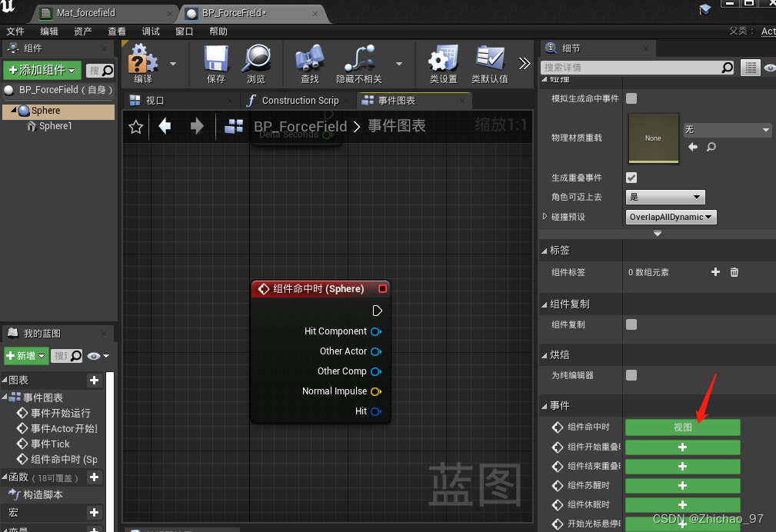Open the Edit (编辑) menu

49,32
